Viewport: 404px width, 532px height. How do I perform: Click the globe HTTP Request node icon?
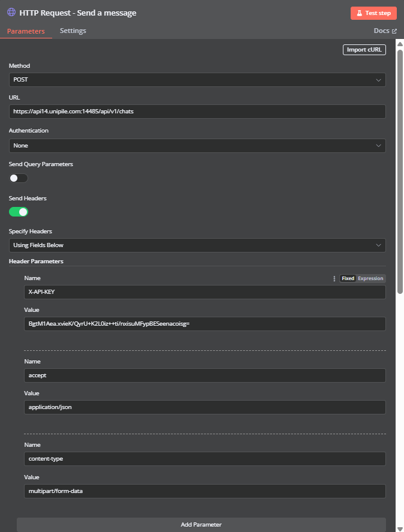point(11,13)
